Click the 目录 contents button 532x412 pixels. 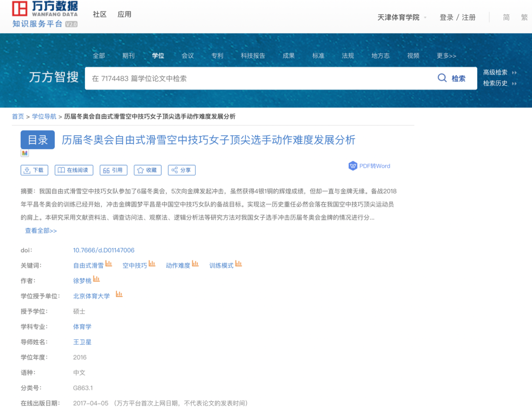pos(38,140)
